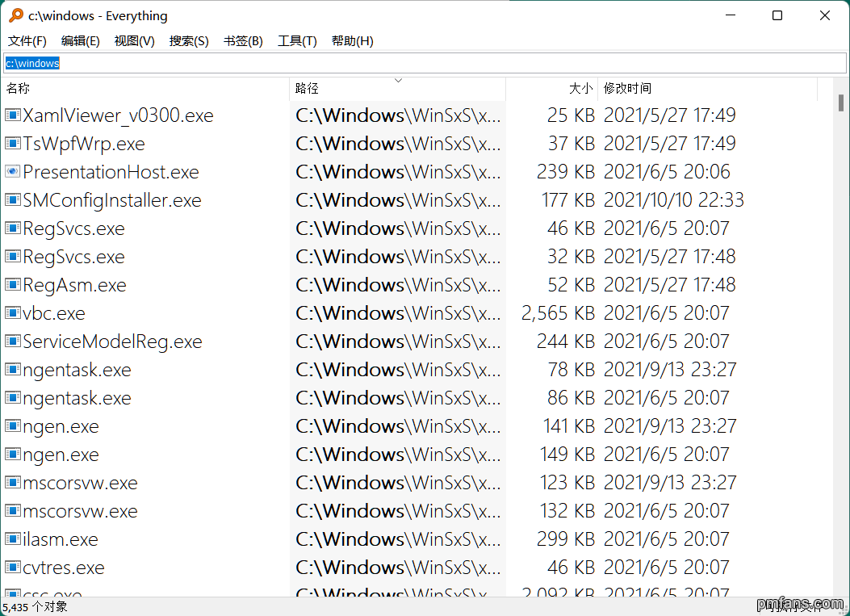Select the TsWpfWrp.exe file name

[x=84, y=145]
